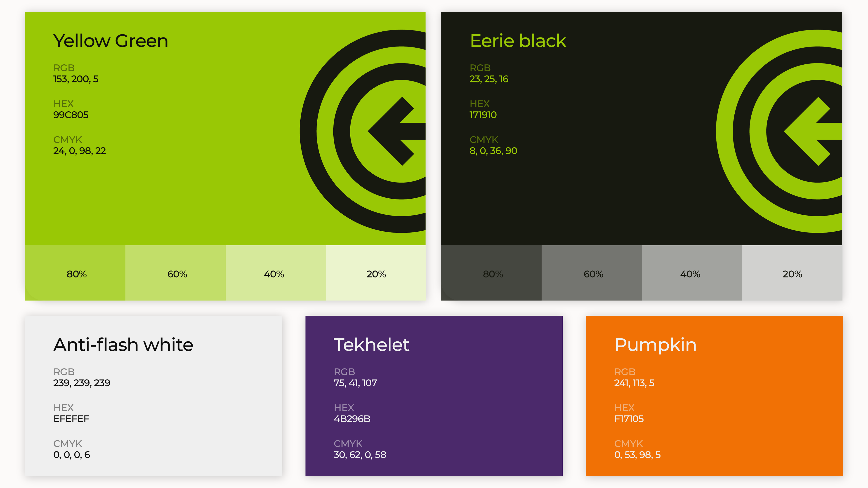
Task: Click the hex value 4B296B
Action: pyautogui.click(x=352, y=419)
